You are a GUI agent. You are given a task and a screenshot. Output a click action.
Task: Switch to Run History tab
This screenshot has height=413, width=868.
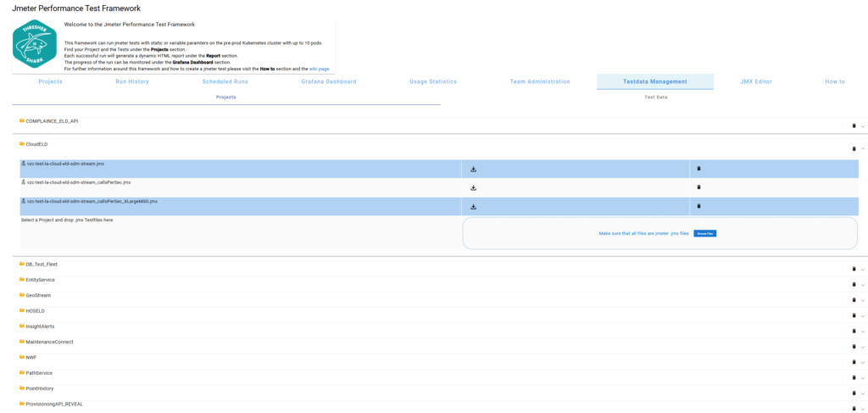tap(132, 82)
